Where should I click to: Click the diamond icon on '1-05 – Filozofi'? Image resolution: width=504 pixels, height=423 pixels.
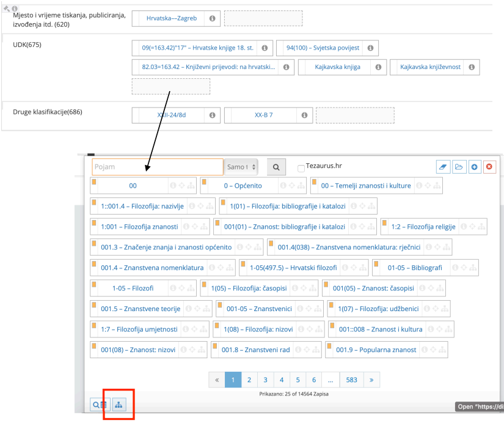181,288
